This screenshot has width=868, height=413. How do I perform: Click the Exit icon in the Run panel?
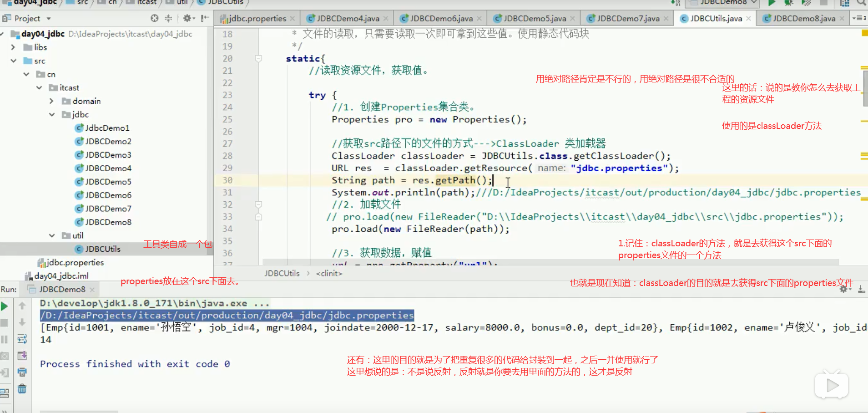5,373
